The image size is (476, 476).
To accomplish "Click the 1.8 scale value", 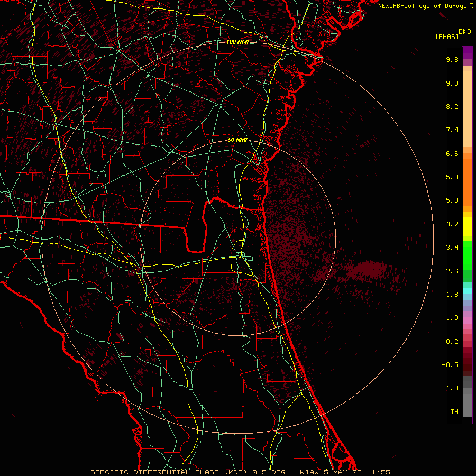I will tap(452, 295).
